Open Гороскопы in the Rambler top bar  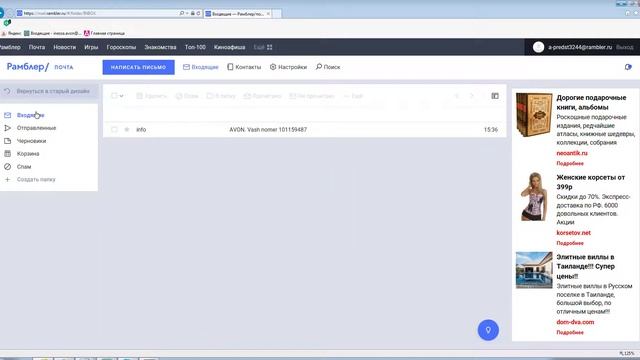tap(121, 47)
